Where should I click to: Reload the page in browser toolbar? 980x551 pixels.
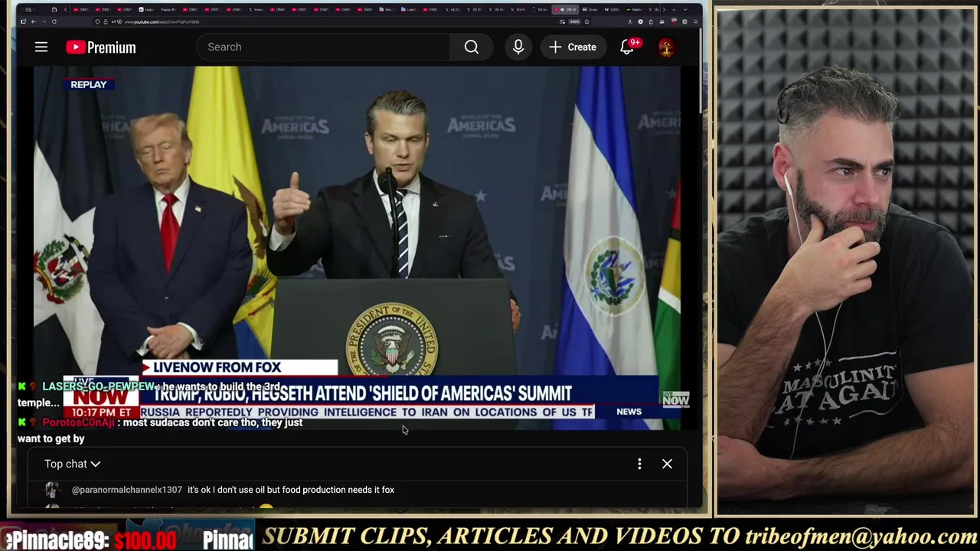point(54,21)
